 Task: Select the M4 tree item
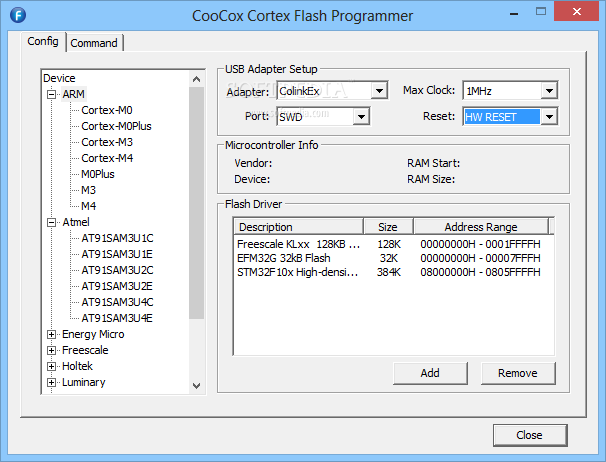(89, 206)
